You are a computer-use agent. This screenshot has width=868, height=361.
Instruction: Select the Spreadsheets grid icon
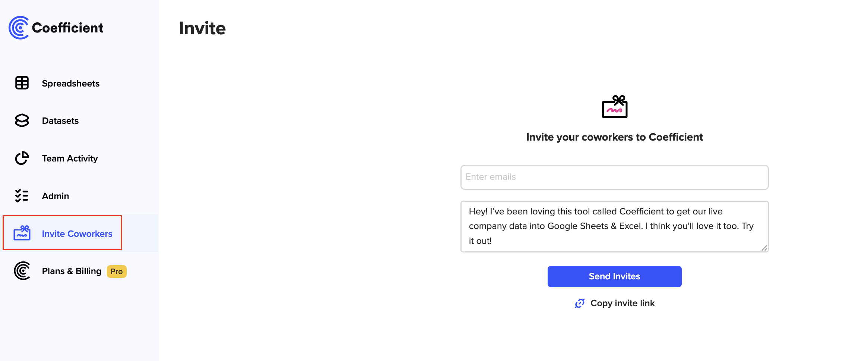click(22, 83)
